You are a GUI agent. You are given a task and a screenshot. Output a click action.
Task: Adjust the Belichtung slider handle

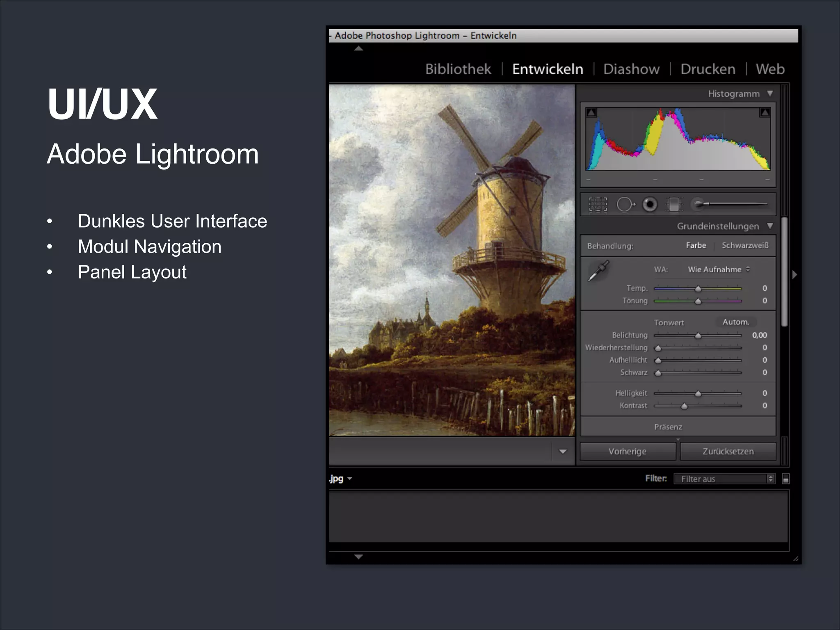click(698, 336)
